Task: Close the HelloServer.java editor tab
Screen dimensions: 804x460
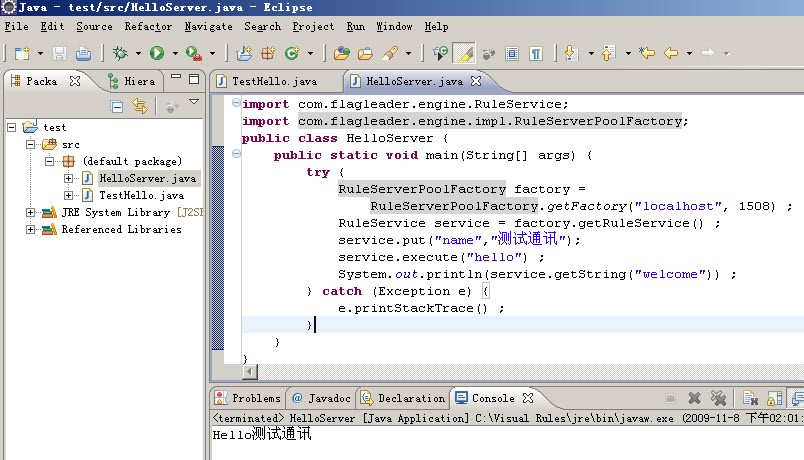Action: (x=476, y=81)
